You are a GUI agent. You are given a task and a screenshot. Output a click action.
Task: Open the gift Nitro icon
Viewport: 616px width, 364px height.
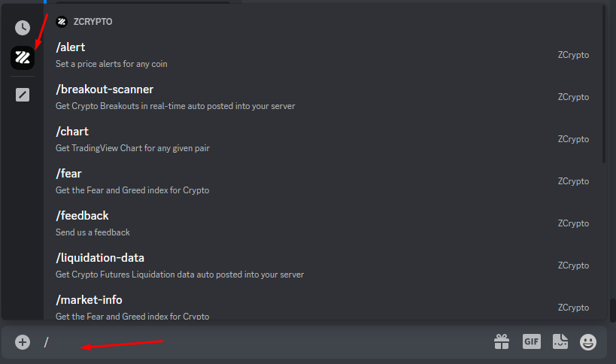pyautogui.click(x=502, y=342)
